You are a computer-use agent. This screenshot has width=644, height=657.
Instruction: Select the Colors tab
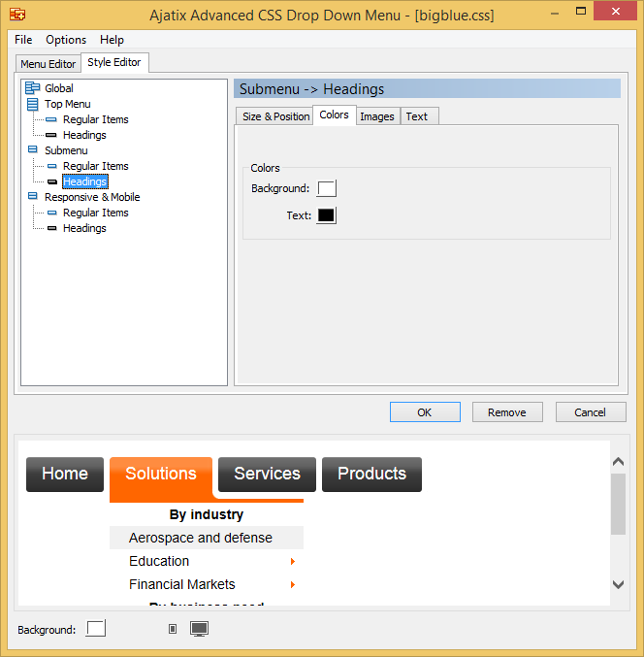335,115
